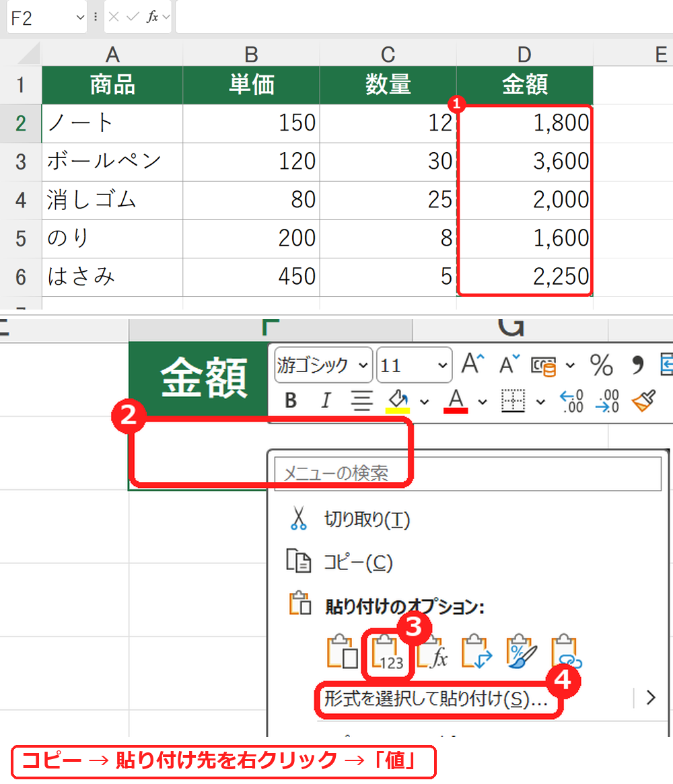Click the メニューの検索 search box
The image size is (673, 784).
point(468,474)
